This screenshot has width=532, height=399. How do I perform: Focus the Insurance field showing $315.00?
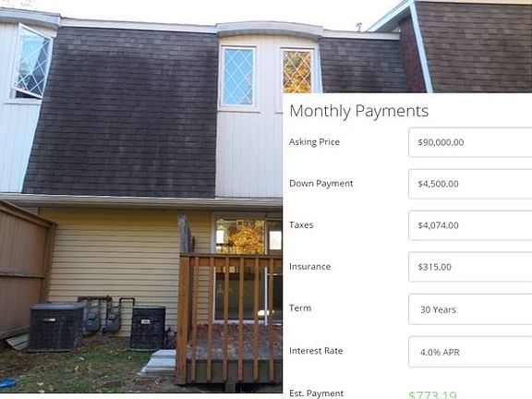(x=470, y=267)
